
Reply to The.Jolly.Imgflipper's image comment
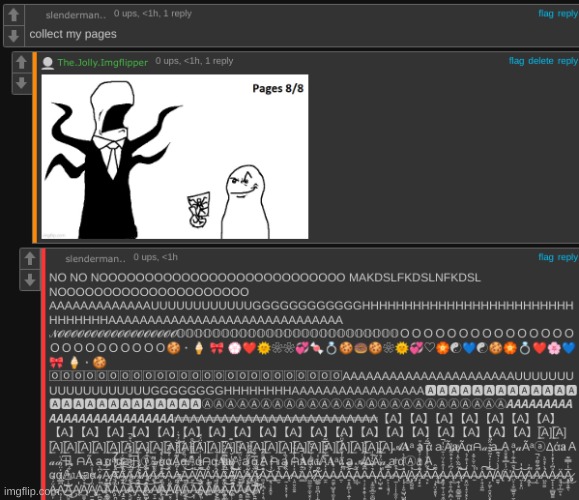(x=568, y=61)
